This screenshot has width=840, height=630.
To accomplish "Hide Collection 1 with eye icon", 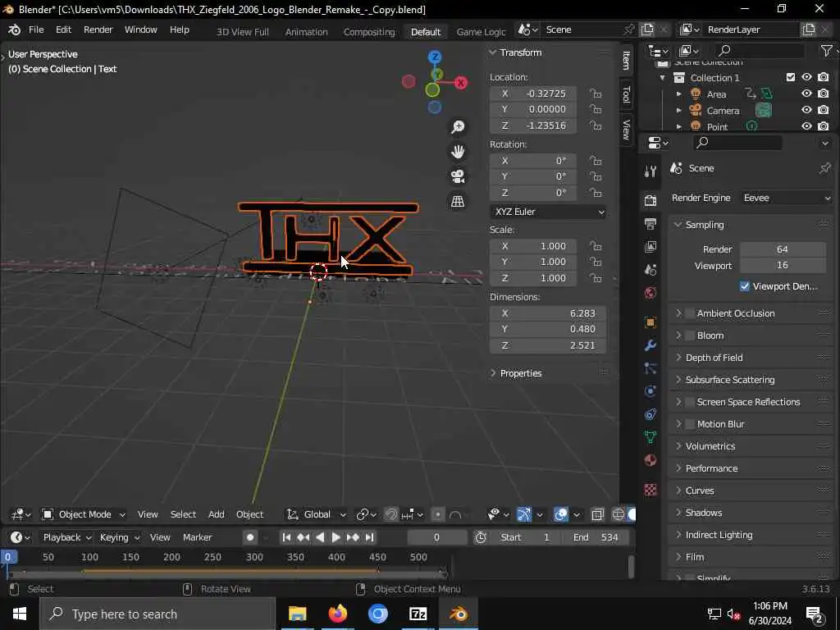I will [x=806, y=77].
